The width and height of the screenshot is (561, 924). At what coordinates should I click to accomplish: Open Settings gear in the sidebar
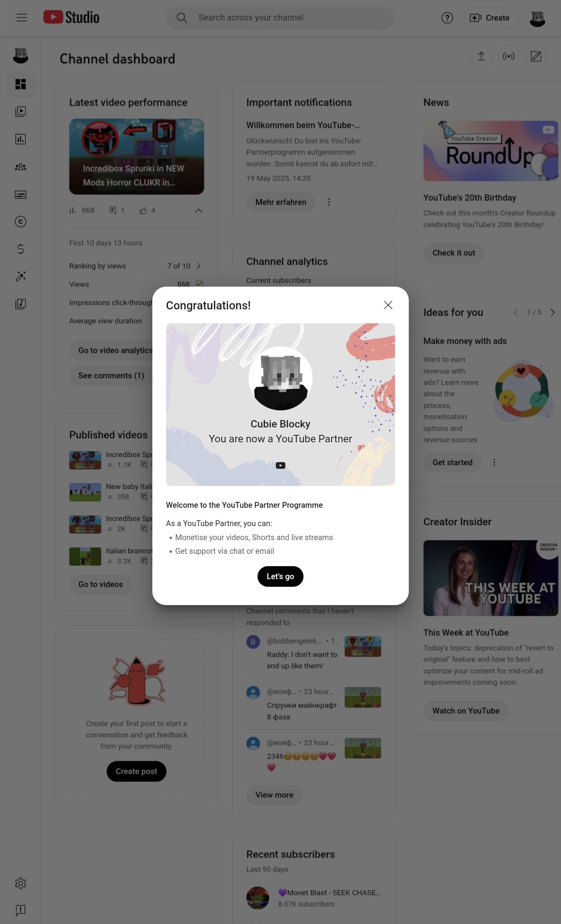[21, 883]
